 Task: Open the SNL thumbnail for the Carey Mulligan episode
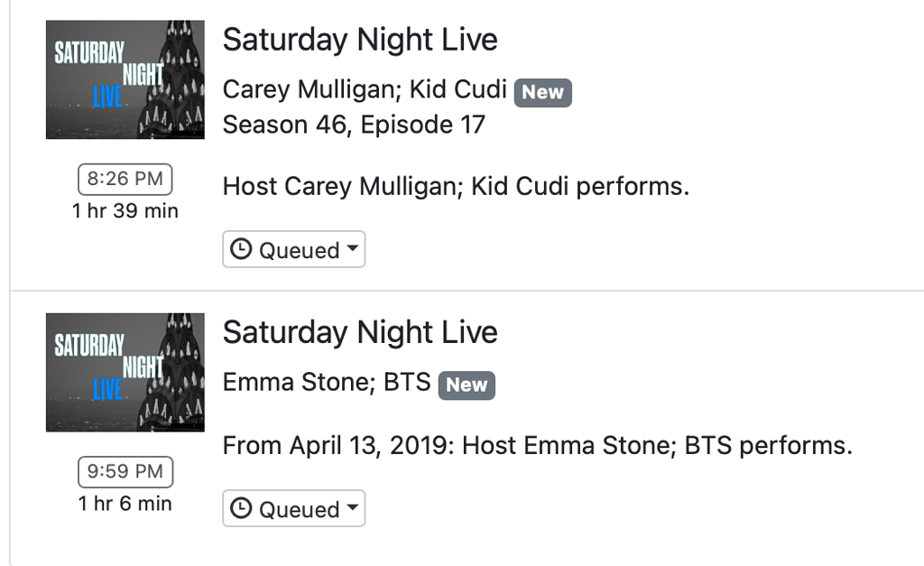tap(125, 79)
